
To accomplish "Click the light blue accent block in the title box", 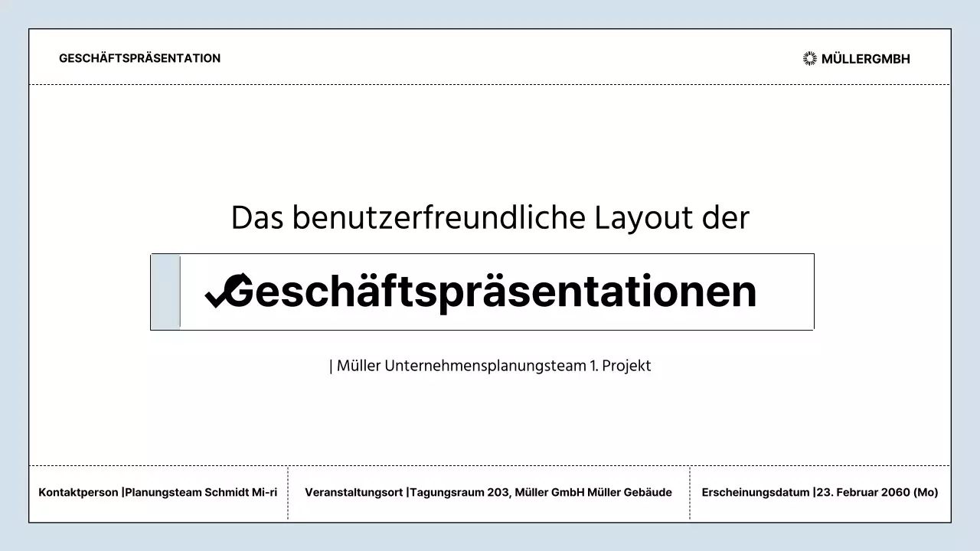I will coord(165,292).
